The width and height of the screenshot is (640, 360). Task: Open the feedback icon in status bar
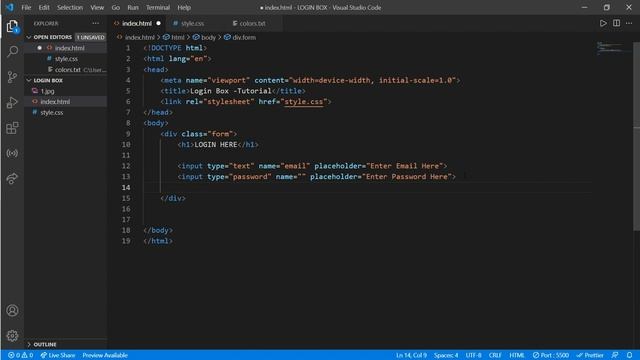point(615,355)
